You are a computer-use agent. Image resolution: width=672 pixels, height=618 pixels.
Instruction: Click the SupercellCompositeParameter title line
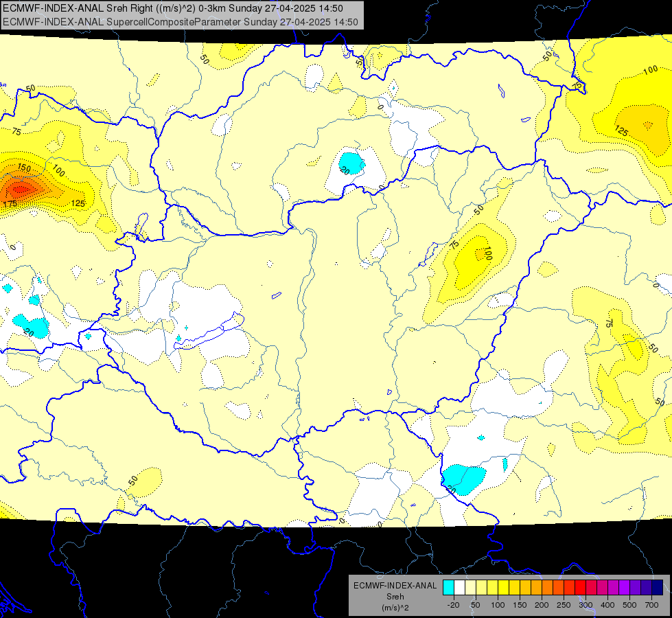click(x=180, y=22)
